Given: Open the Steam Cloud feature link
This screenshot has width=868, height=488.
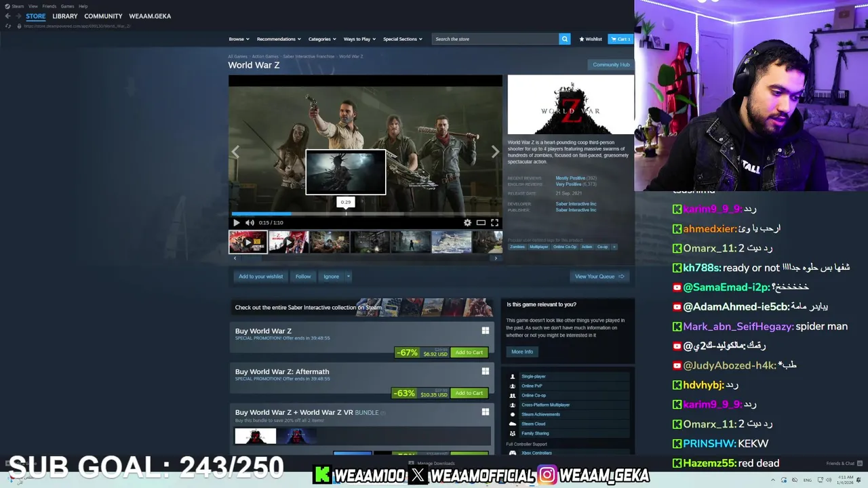Looking at the screenshot, I should point(533,424).
